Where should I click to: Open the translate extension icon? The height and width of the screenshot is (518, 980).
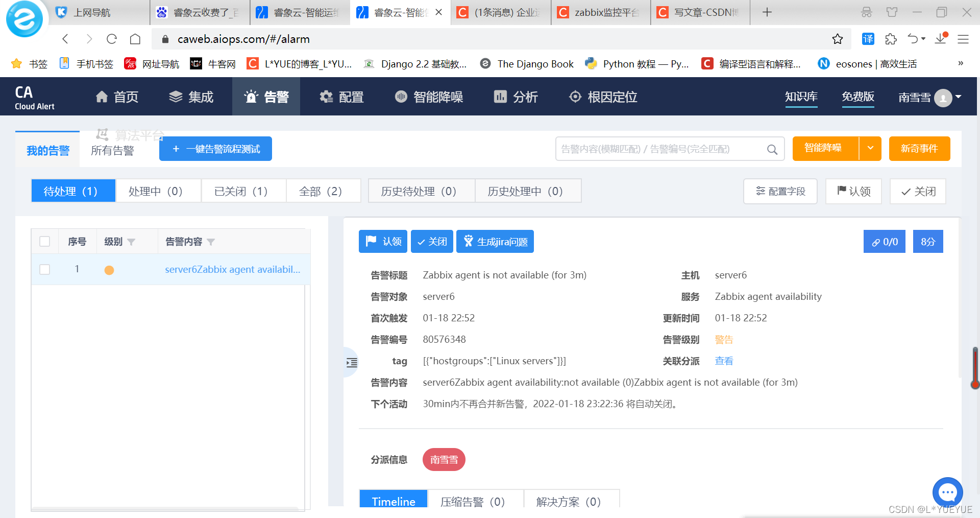point(868,39)
